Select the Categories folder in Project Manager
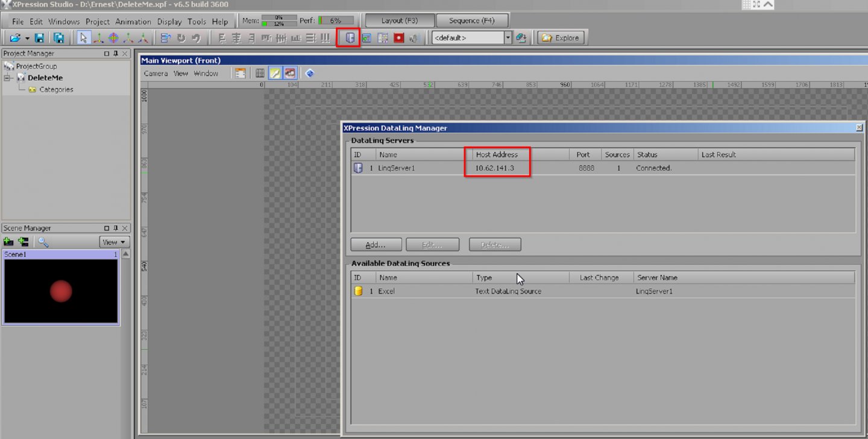The height and width of the screenshot is (439, 868). (x=56, y=89)
